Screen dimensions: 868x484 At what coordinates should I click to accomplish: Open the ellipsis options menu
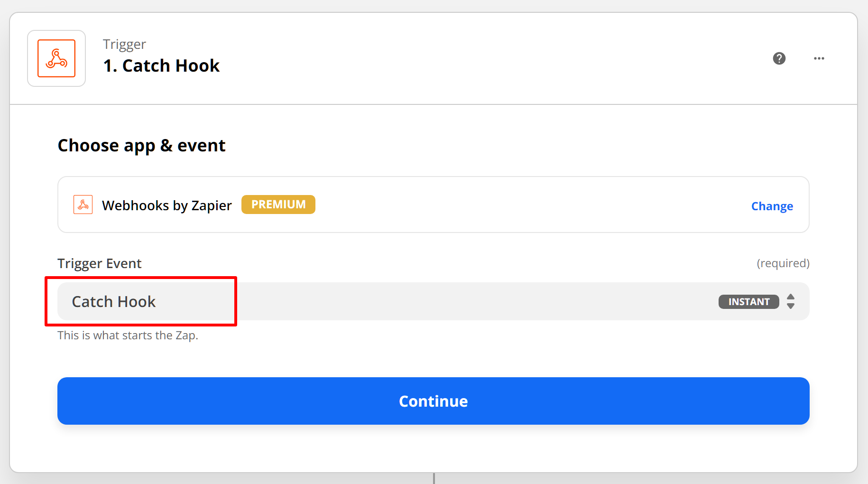click(819, 58)
